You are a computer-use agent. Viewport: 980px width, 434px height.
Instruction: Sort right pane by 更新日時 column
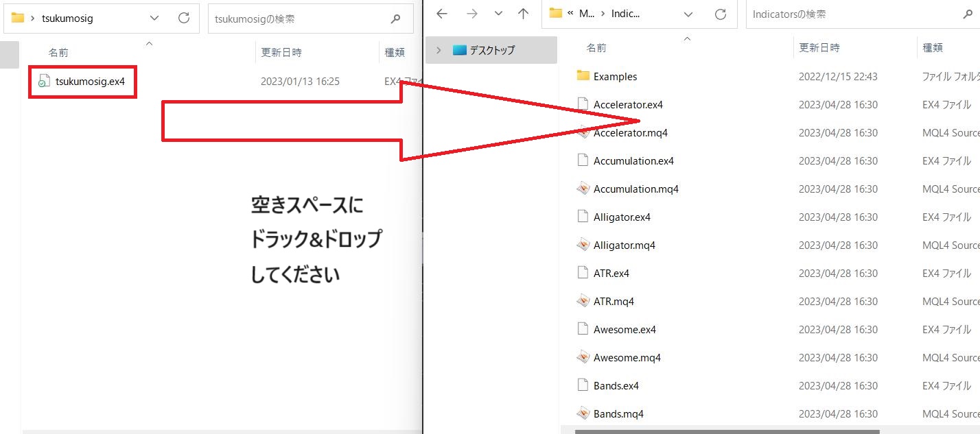point(819,48)
